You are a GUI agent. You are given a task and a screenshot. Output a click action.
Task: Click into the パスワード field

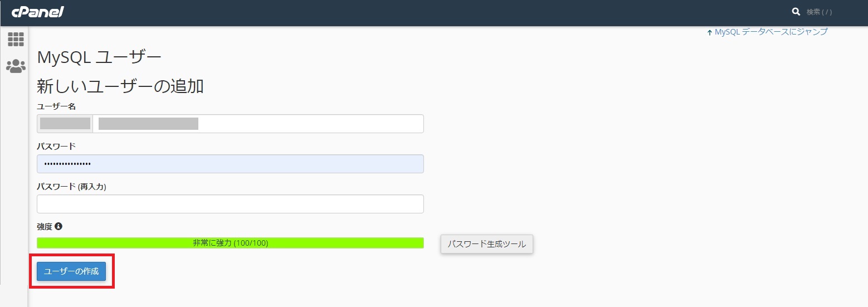point(230,164)
